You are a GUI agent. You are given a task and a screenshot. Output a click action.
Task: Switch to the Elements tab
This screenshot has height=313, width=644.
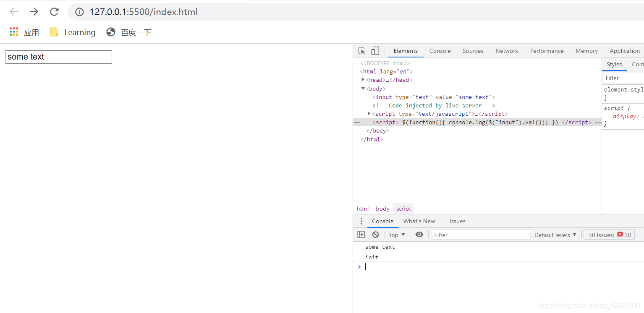tap(406, 51)
